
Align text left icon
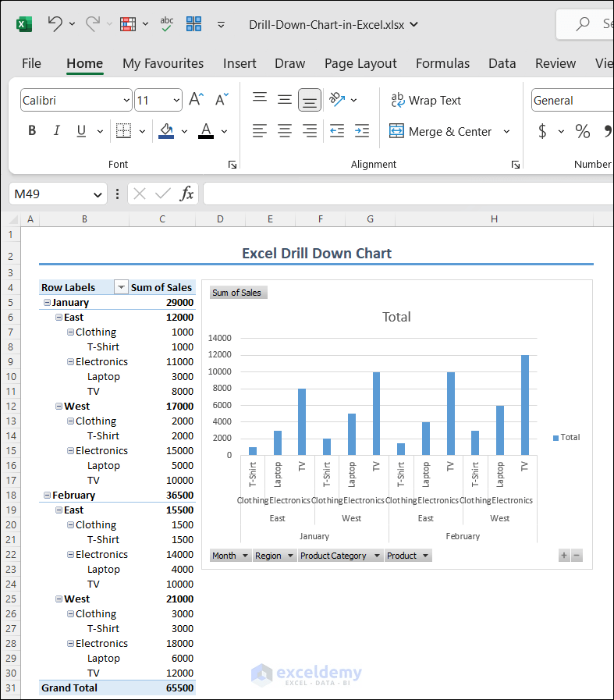[260, 131]
